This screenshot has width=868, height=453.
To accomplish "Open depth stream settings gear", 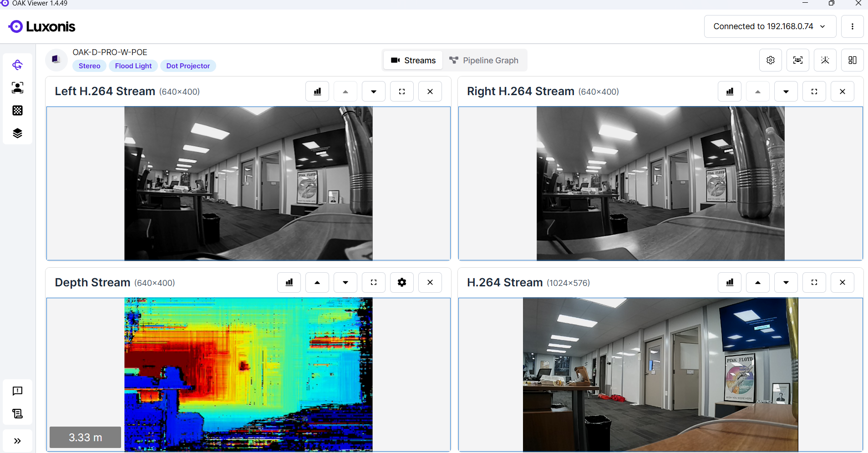I will (401, 283).
